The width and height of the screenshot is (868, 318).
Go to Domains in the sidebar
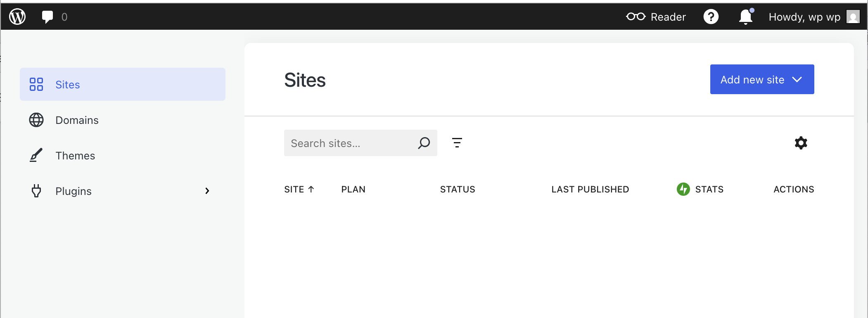pos(77,120)
